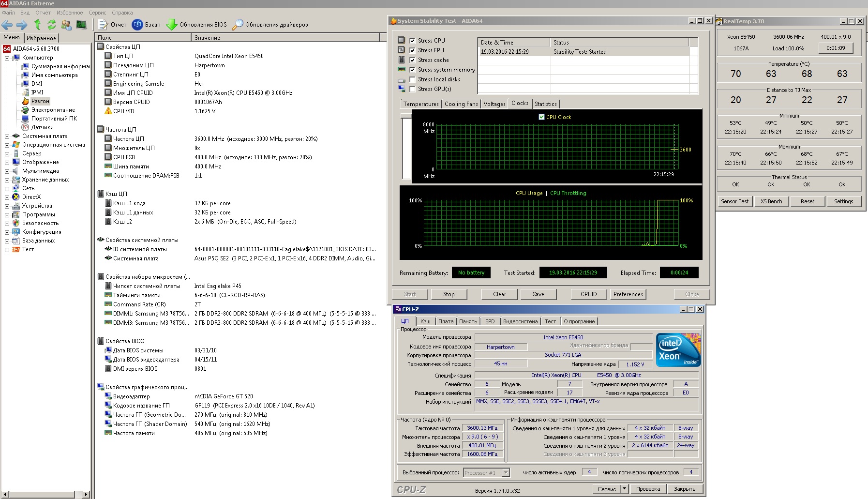868x499 pixels.
Task: Click the blue Back arrow icon
Action: (x=7, y=24)
